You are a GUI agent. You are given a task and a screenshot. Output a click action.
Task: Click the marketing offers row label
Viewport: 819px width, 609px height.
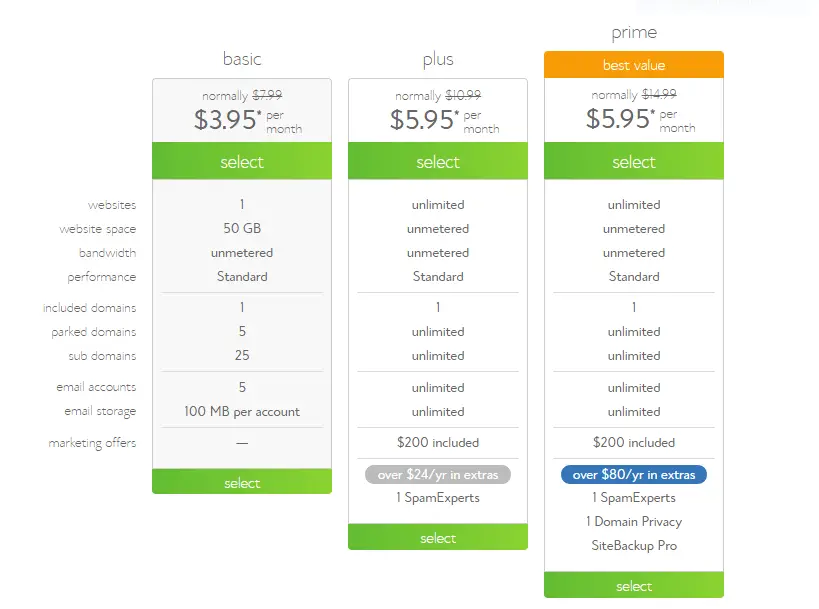coord(92,443)
